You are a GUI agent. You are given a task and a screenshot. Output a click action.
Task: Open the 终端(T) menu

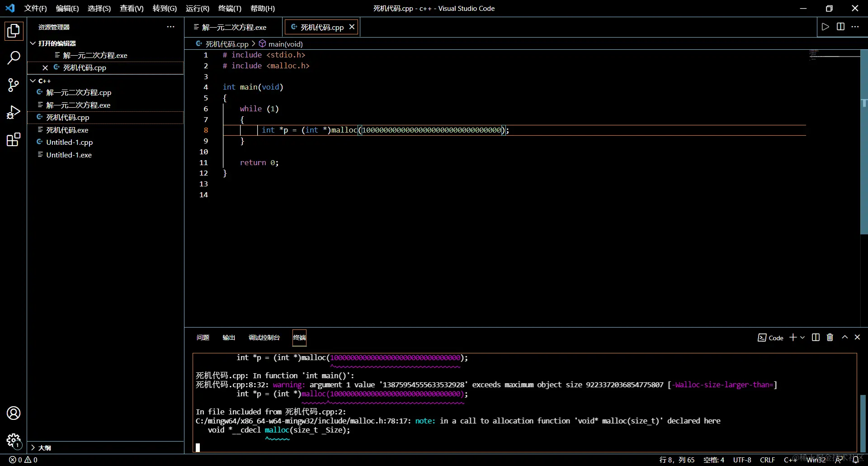230,9
